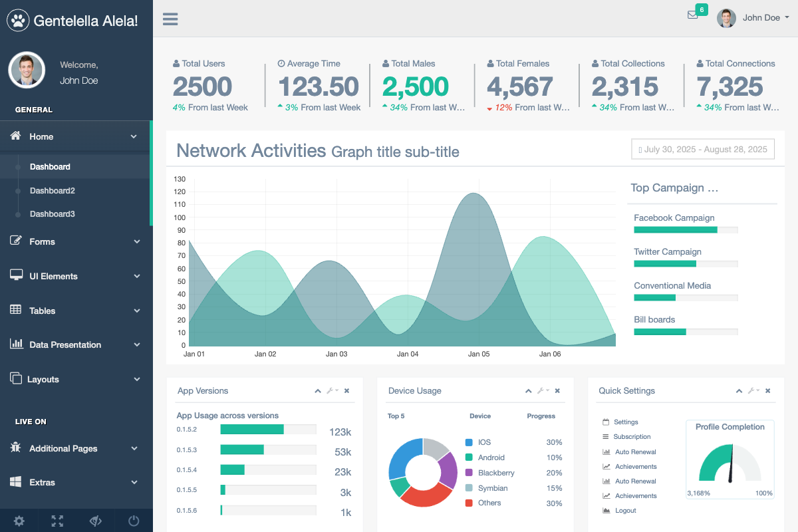Toggle fullscreen using the expand arrows icon
This screenshot has height=532, width=798.
point(57,521)
